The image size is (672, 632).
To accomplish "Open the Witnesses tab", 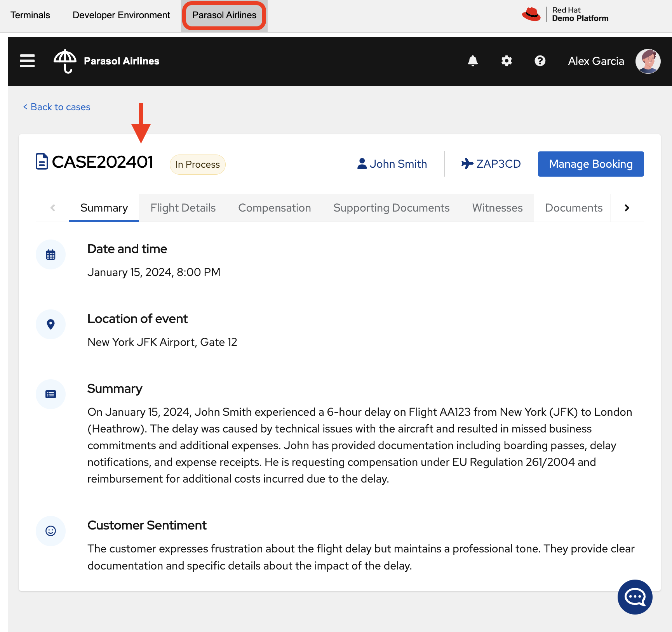I will pyautogui.click(x=497, y=208).
